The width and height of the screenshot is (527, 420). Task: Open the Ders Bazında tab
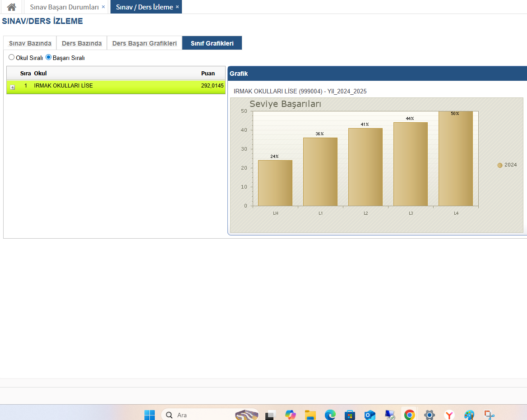pyautogui.click(x=82, y=43)
